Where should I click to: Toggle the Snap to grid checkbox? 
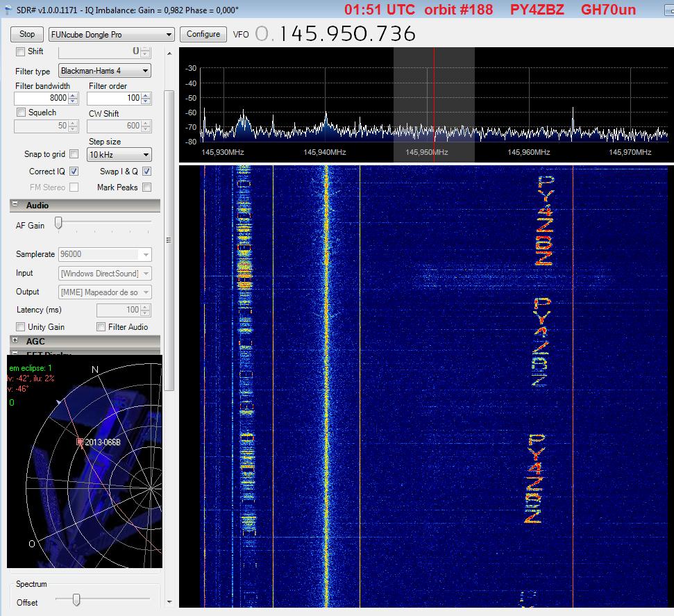tap(74, 155)
